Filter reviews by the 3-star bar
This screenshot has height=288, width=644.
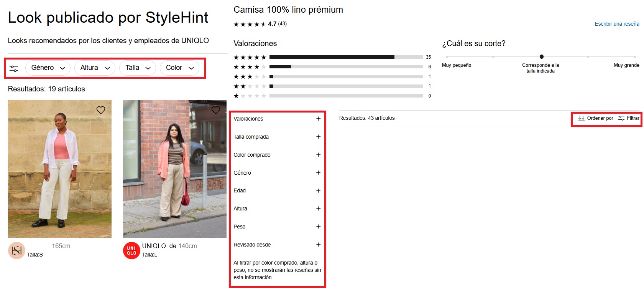[346, 76]
